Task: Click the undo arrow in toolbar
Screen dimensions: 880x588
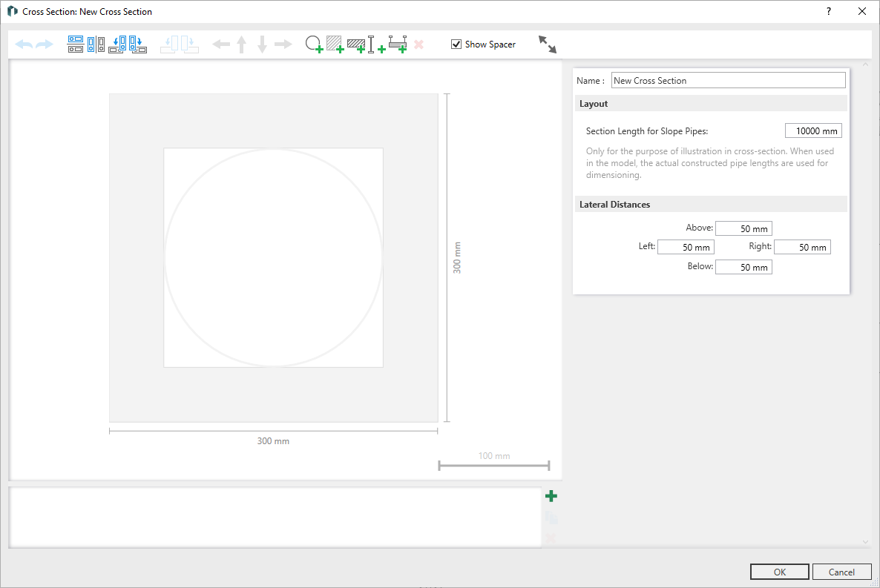Action: [24, 44]
